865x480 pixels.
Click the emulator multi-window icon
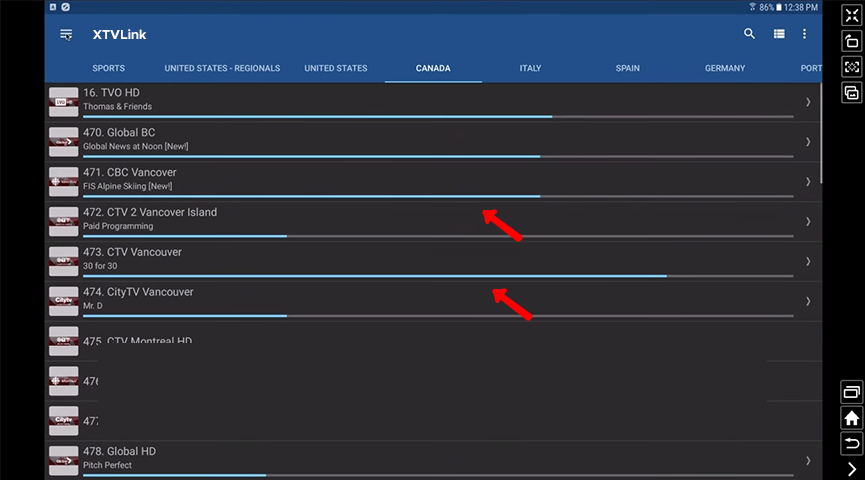(852, 93)
